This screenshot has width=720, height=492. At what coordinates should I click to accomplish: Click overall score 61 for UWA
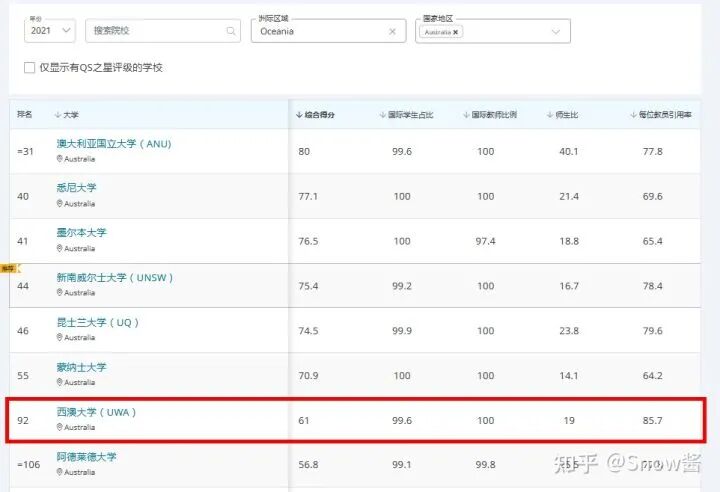304,420
